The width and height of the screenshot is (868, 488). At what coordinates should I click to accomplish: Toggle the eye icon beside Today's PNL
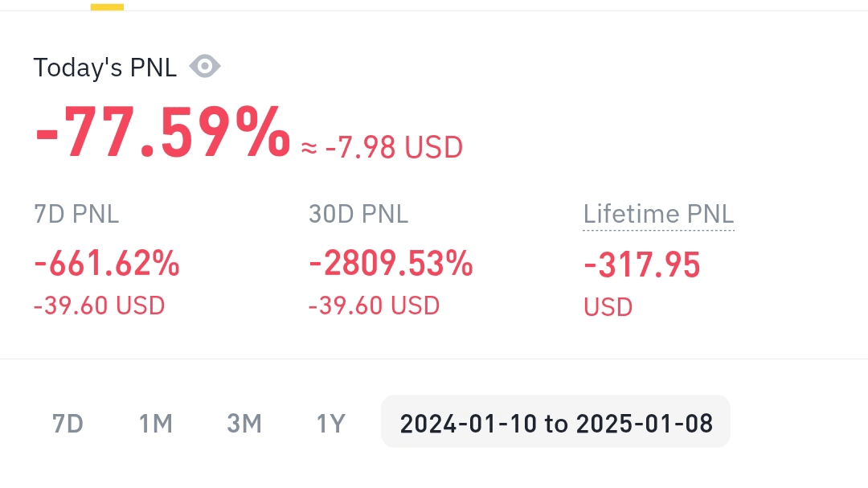click(205, 67)
